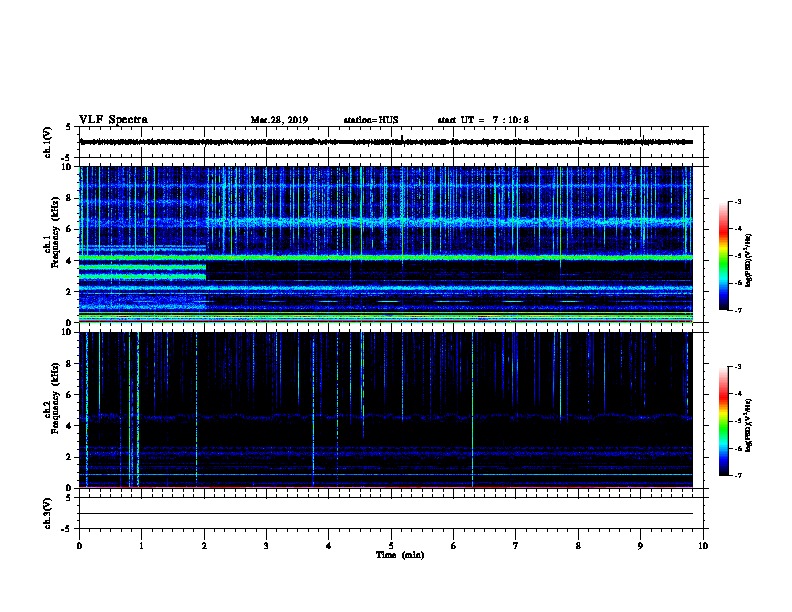Click the "-3" label on ch.1 color bar
This screenshot has width=792, height=612.
[738, 201]
